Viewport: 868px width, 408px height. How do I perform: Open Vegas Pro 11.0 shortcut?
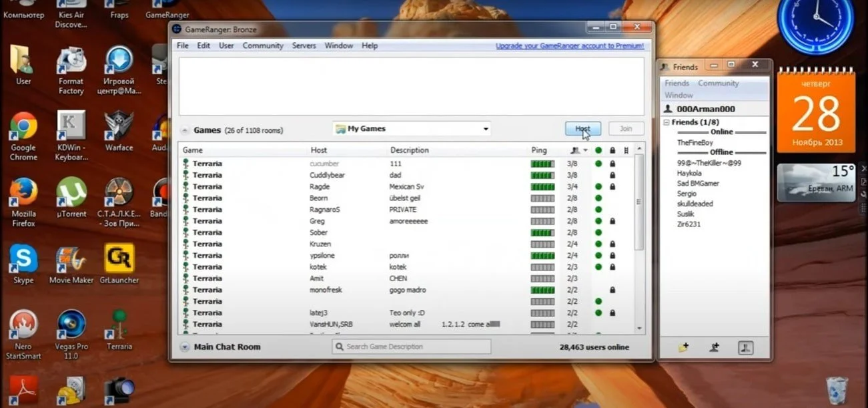[x=71, y=335]
